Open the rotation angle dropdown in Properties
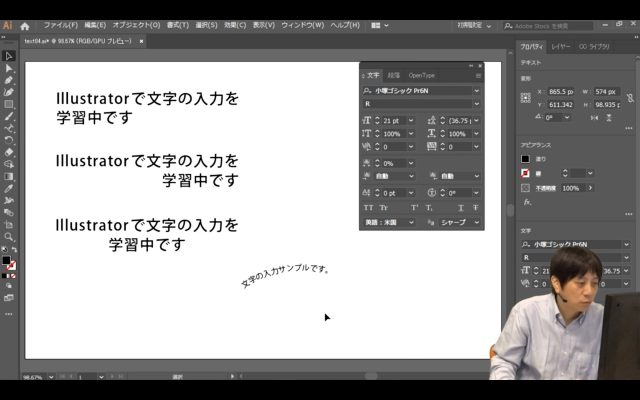Viewport: 640px width, 400px height. [x=567, y=118]
